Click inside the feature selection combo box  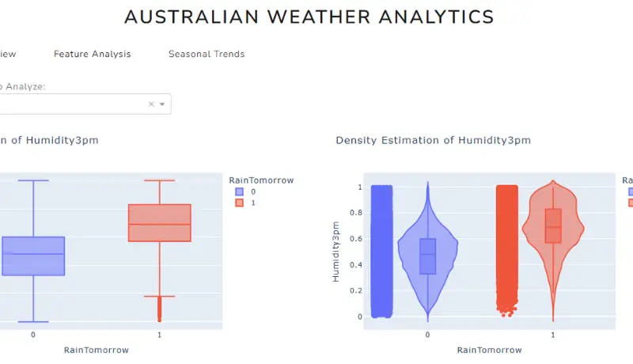pyautogui.click(x=71, y=104)
